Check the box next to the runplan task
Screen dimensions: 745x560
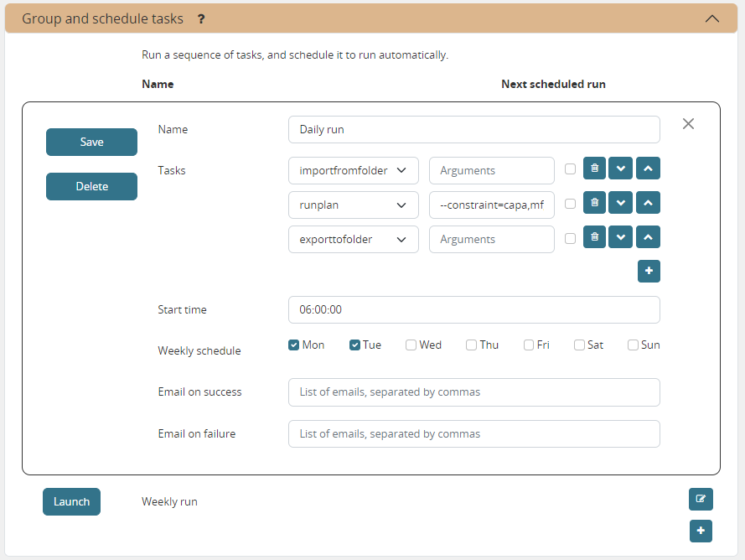pyautogui.click(x=570, y=203)
